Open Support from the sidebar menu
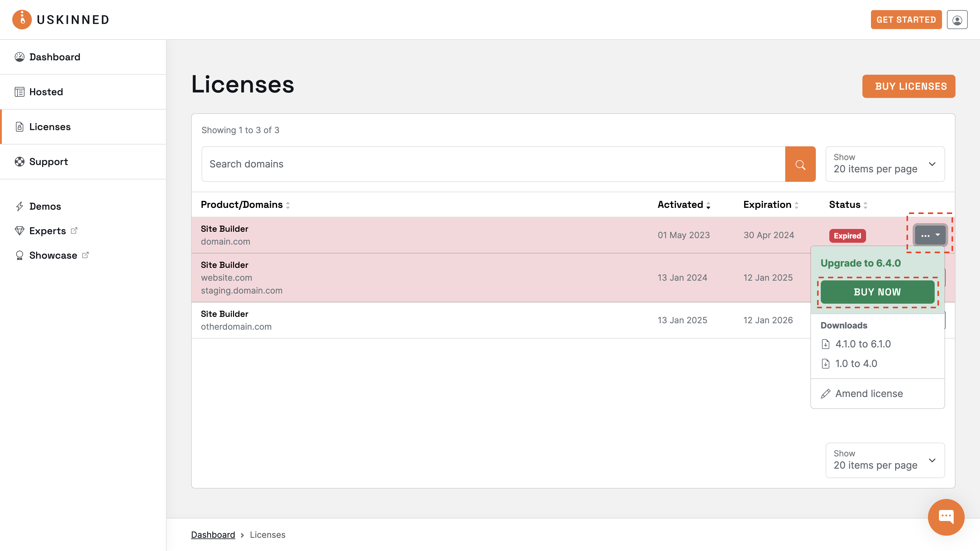The image size is (980, 551). tap(48, 162)
